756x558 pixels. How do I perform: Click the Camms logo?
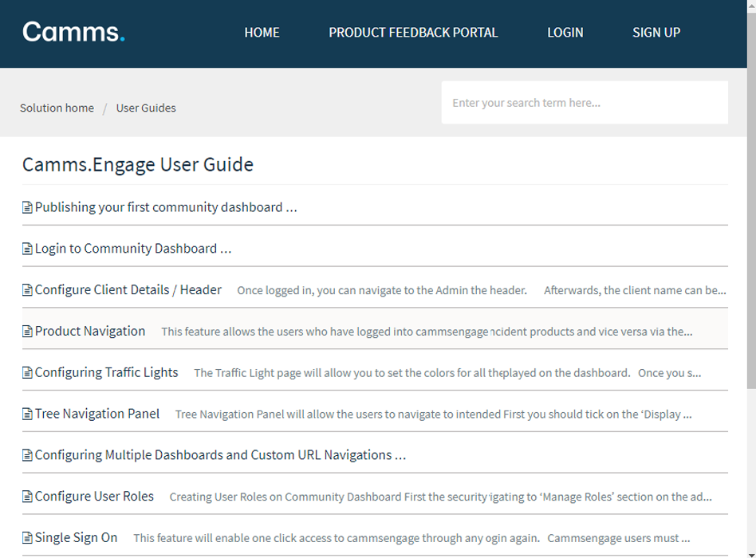point(74,33)
